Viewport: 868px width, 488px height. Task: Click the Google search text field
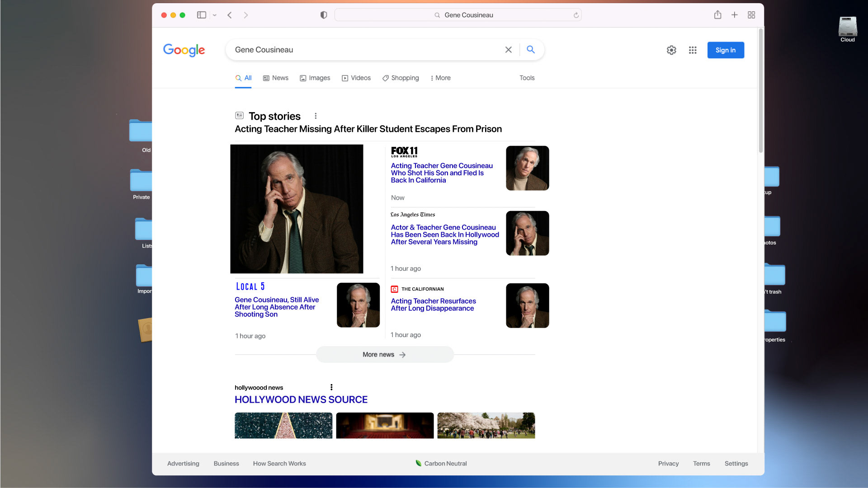point(366,50)
